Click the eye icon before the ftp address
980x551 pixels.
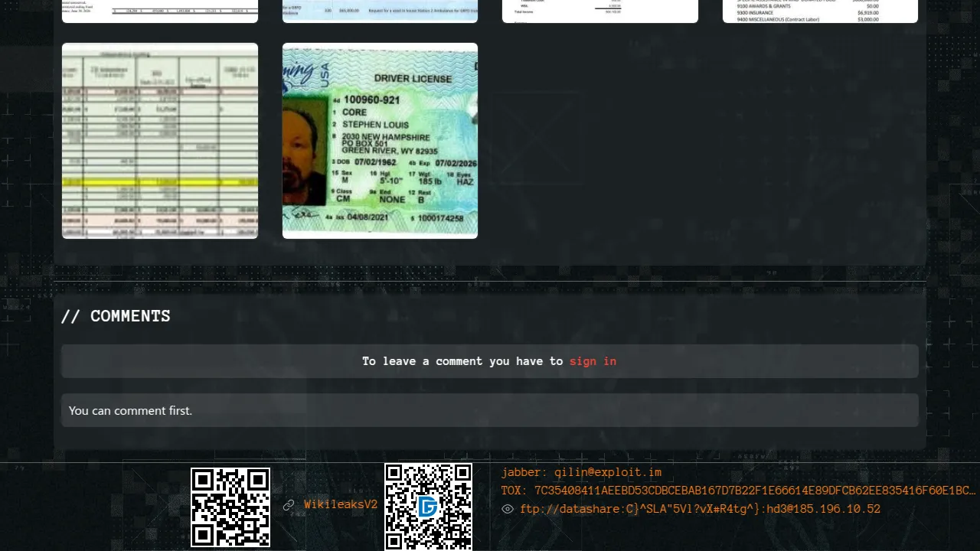coord(508,509)
